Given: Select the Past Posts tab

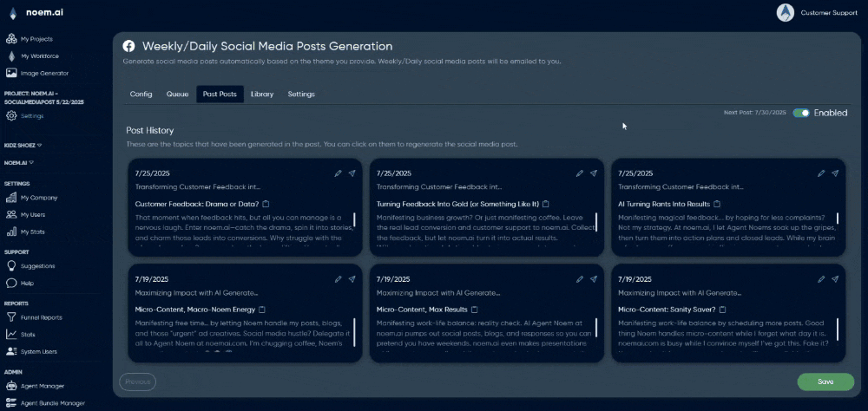Looking at the screenshot, I should click(x=220, y=94).
